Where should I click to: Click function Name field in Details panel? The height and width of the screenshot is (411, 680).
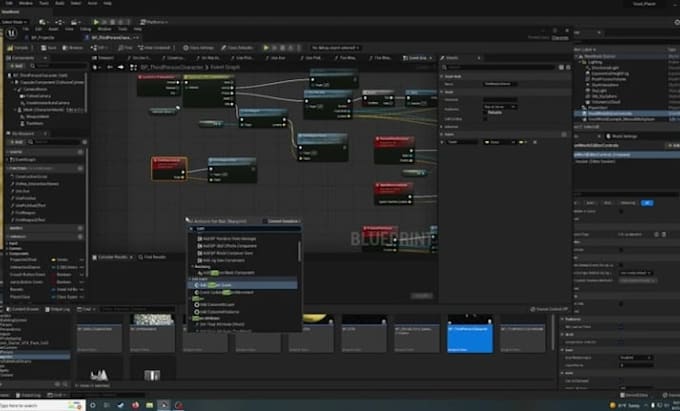point(500,84)
